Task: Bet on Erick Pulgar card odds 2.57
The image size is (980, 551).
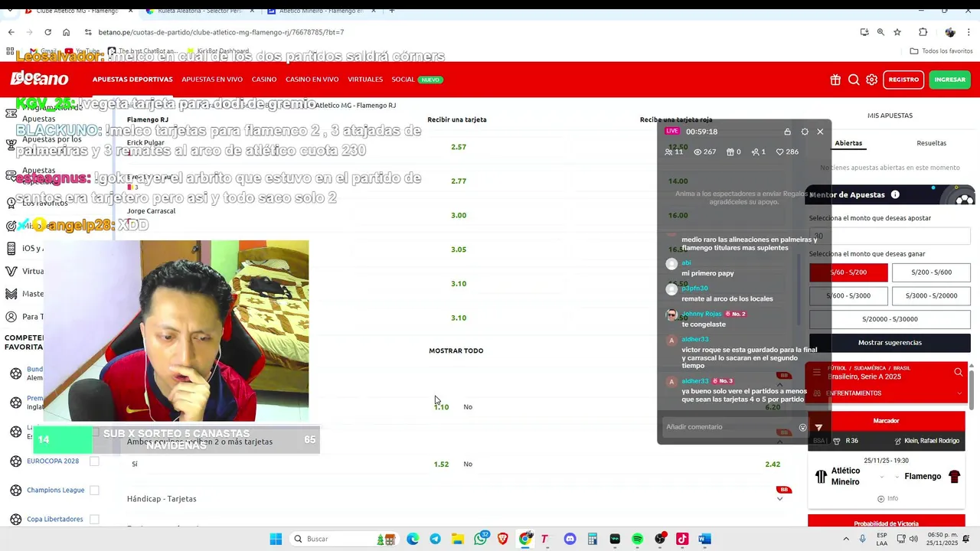Action: click(459, 147)
